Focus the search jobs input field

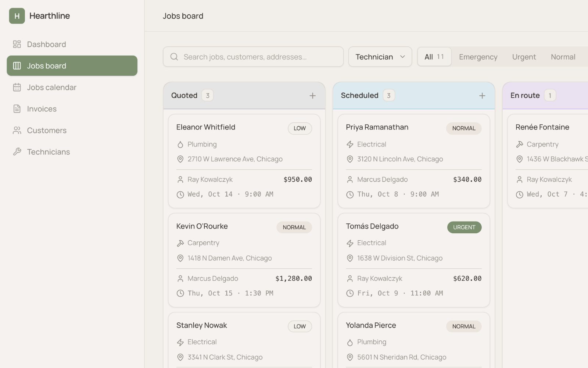(x=253, y=57)
